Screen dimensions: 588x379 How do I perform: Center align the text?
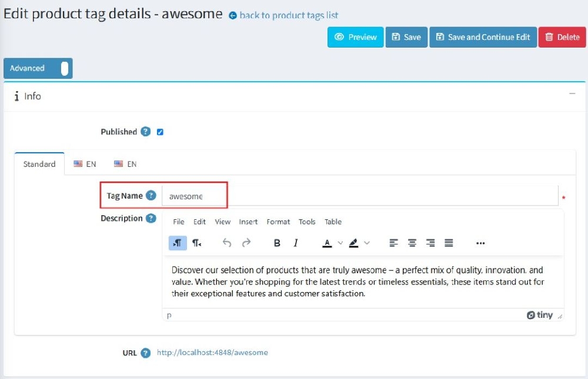click(x=412, y=243)
